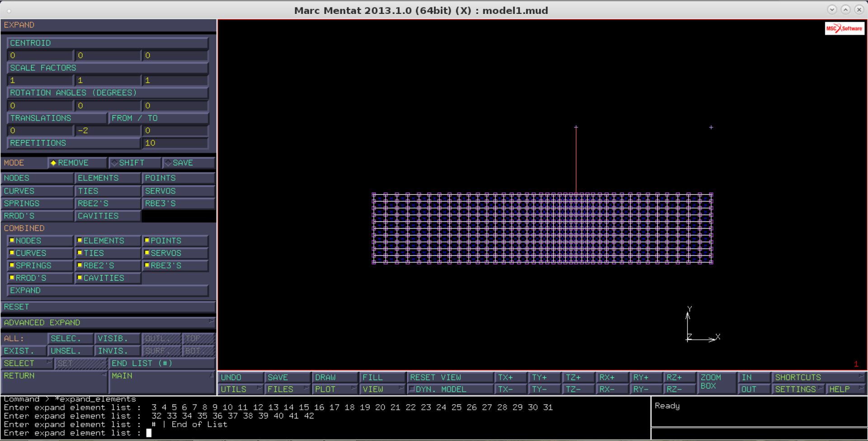Toggle combined POINTS checkbox

click(x=175, y=241)
